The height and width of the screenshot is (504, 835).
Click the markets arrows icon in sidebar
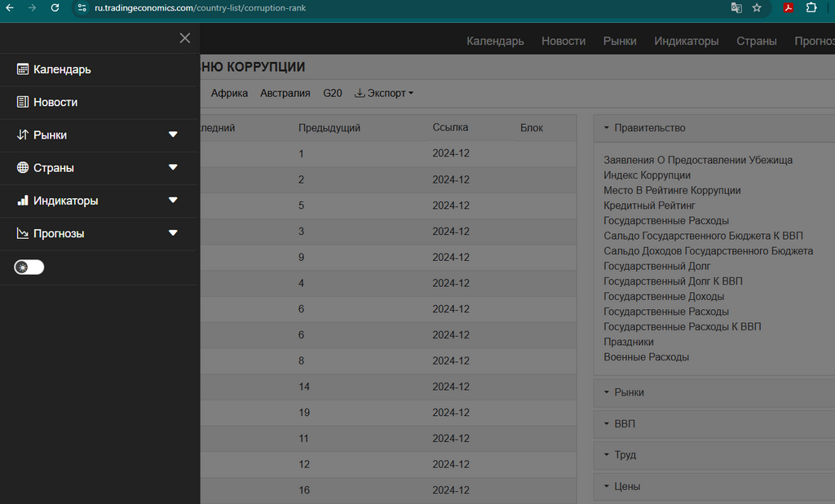(x=23, y=135)
